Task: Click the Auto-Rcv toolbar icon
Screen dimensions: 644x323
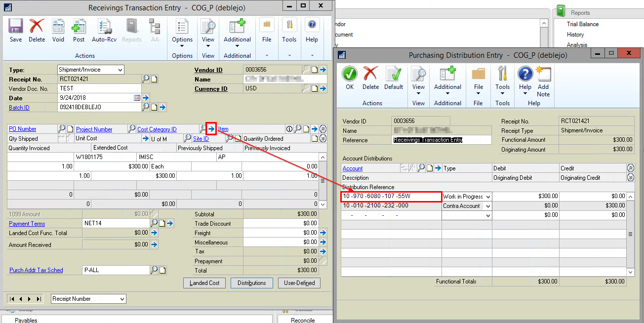Action: 104,30
